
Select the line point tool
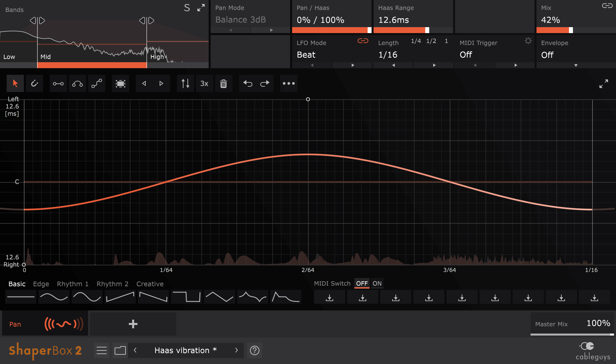58,83
